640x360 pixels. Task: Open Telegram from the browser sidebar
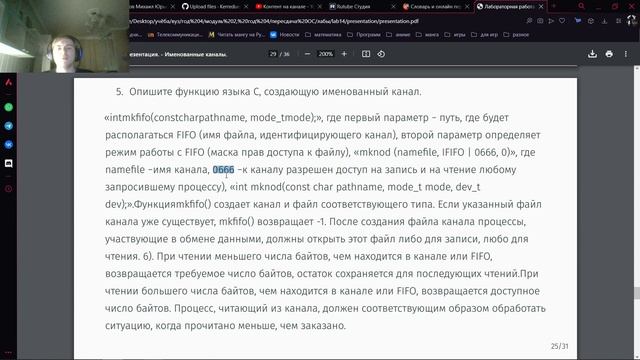(x=9, y=126)
